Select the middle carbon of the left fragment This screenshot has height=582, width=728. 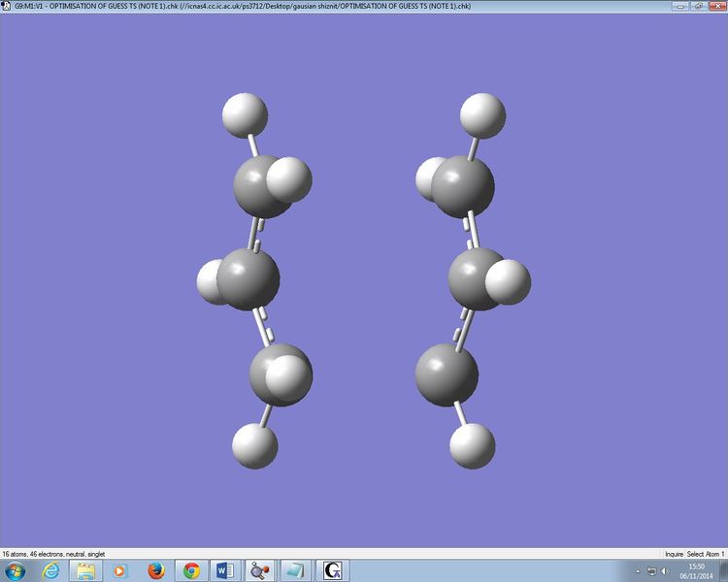248,279
